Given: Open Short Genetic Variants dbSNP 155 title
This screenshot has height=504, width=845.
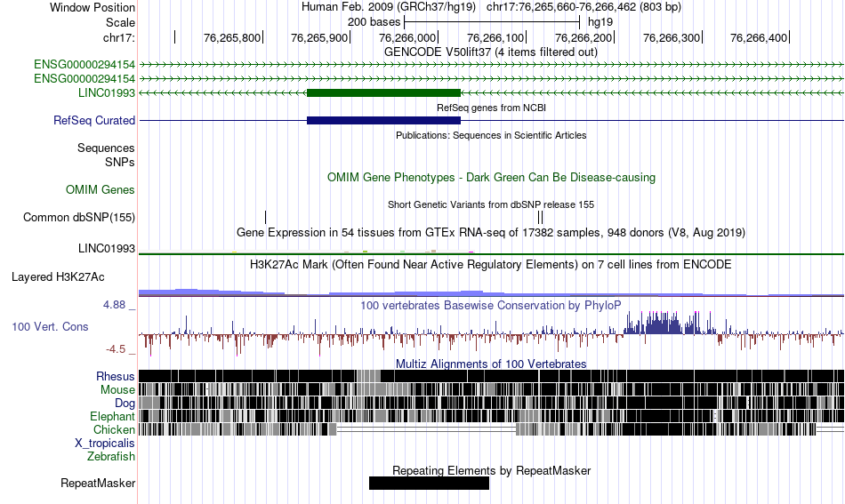Looking at the screenshot, I should click(x=491, y=204).
